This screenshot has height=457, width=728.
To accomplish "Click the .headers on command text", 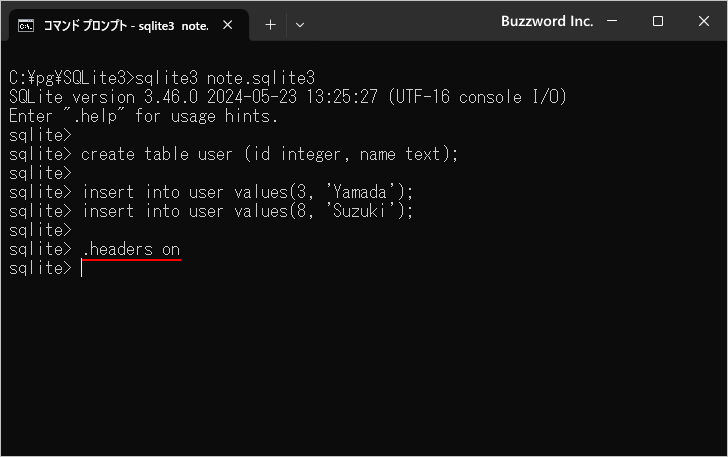I will point(131,249).
